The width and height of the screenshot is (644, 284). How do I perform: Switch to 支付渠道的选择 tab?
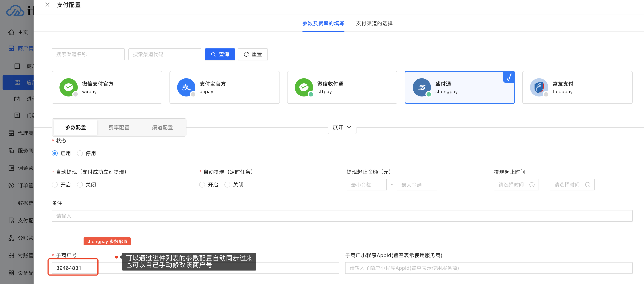(374, 23)
